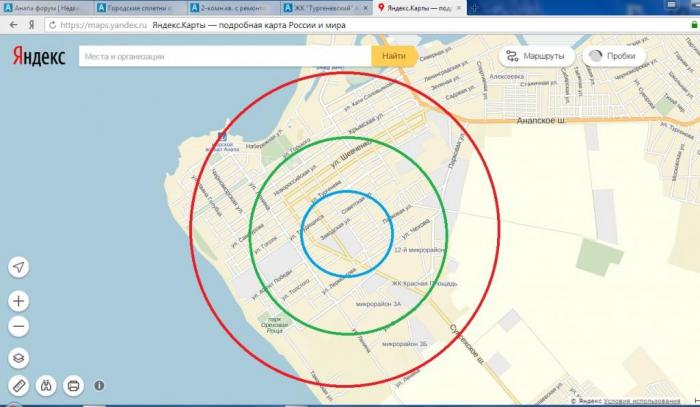Click the 'парк Ореховая Роща' label

(x=275, y=325)
